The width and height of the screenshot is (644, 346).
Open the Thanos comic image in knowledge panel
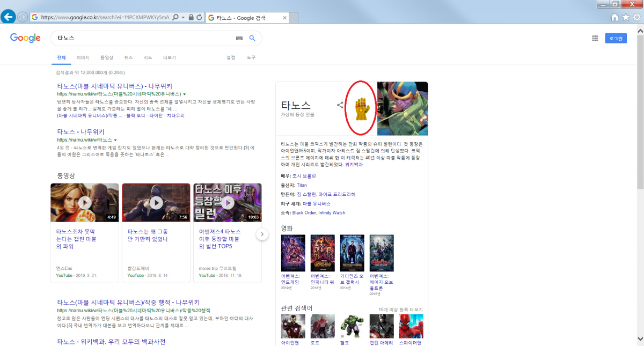point(402,108)
